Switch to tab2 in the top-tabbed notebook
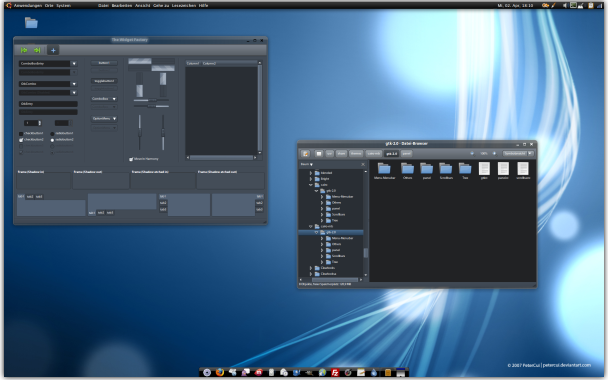 tap(30, 197)
